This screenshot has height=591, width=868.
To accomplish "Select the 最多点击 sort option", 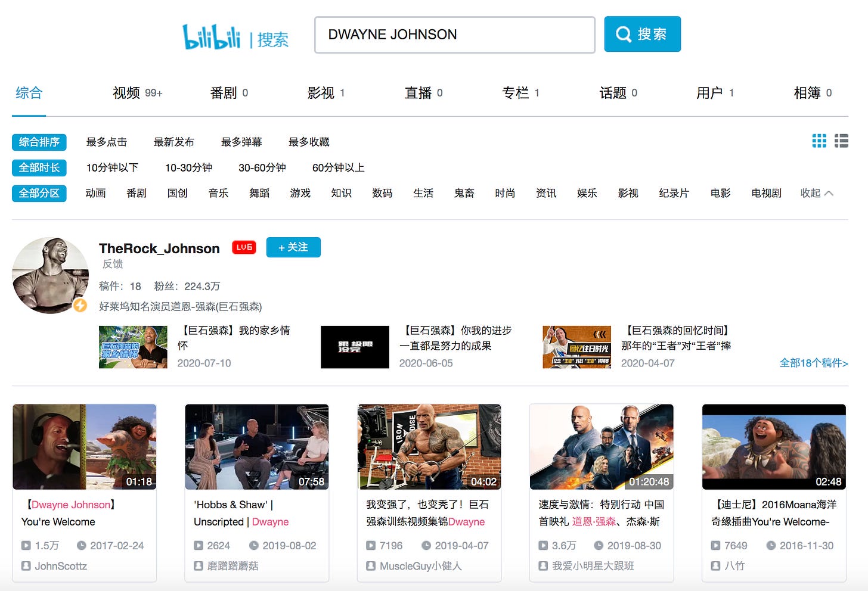I will 106,142.
